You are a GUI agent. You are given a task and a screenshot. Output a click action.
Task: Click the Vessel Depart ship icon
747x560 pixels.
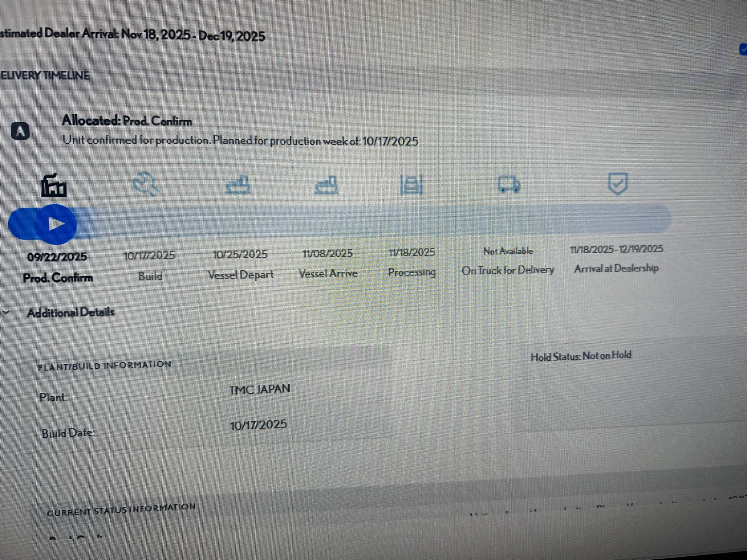coord(238,185)
